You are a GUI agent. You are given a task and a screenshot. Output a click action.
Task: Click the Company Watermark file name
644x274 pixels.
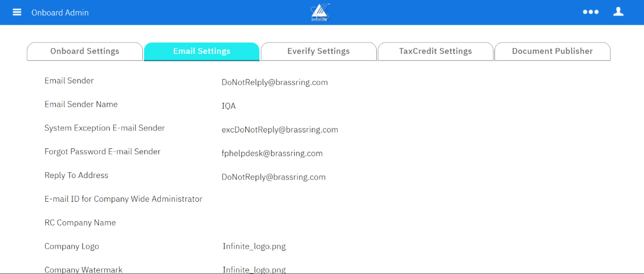tap(254, 270)
